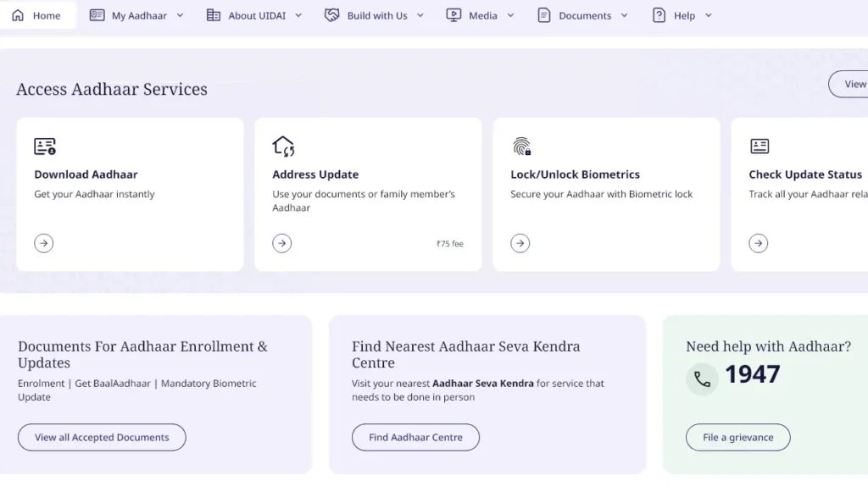Click the Download Aadhaar card icon
The width and height of the screenshot is (868, 492).
[45, 146]
